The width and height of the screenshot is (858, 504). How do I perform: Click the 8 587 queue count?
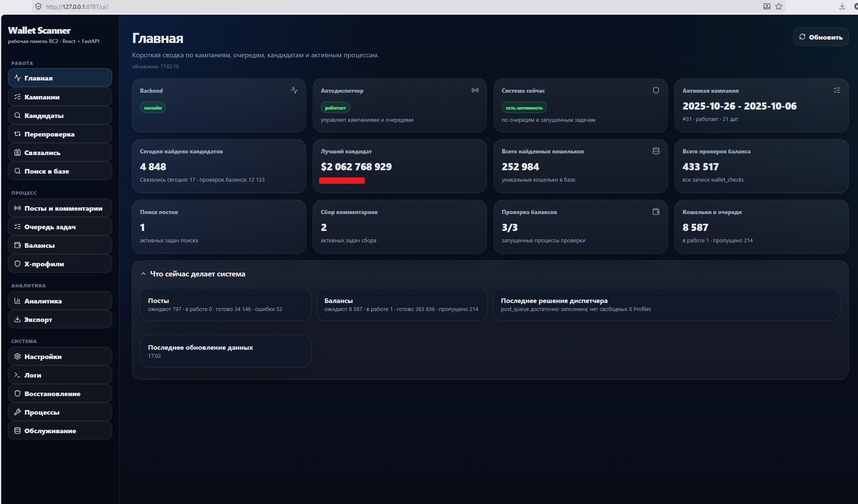click(x=695, y=228)
